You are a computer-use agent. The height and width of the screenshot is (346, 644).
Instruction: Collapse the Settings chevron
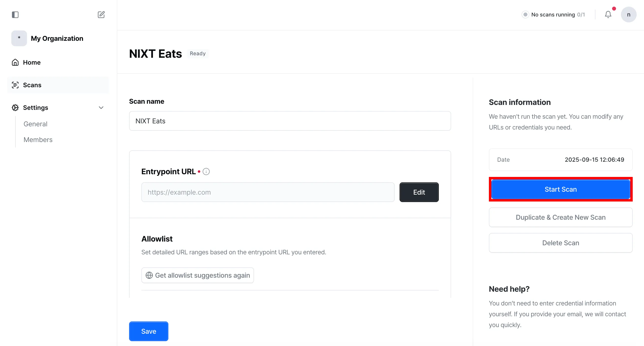point(101,108)
